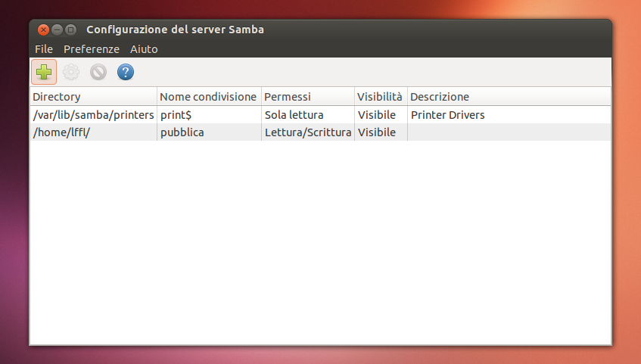This screenshot has height=364, width=641.
Task: Open the Aiuto menu
Action: (x=144, y=49)
